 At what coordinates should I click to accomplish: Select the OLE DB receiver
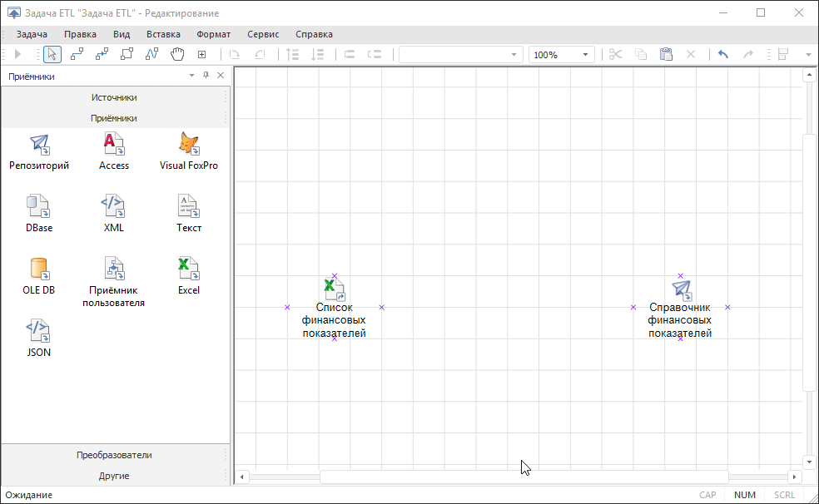[x=39, y=269]
